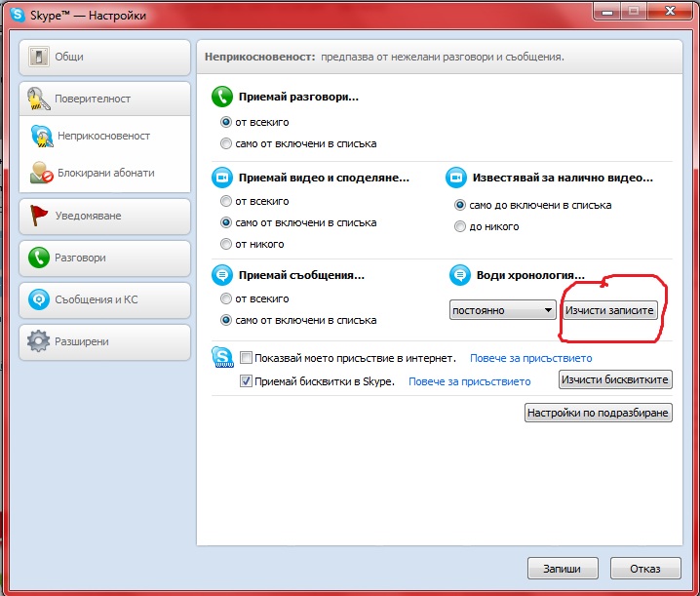Screen dimensions: 700x596
Task: Select 'от никого' for video
Action: pos(226,244)
